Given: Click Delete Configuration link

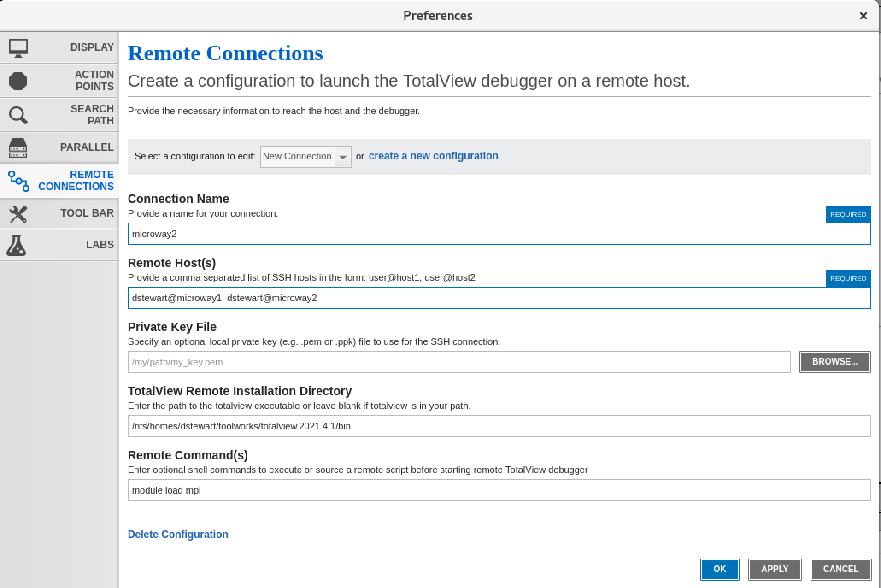Looking at the screenshot, I should (178, 535).
